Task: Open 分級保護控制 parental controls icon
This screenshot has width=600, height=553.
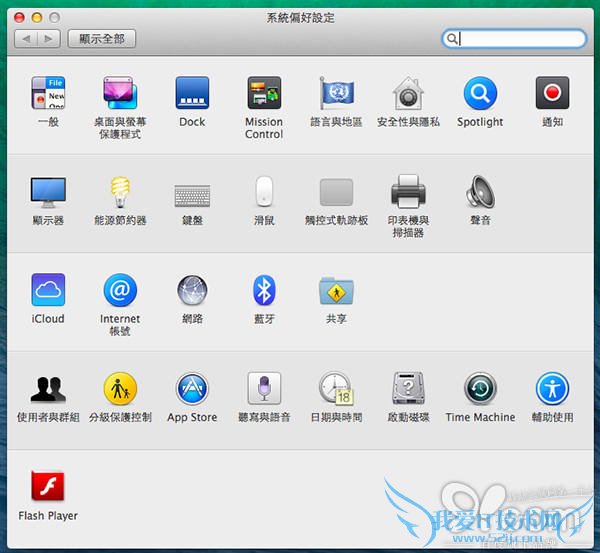Action: (120, 388)
